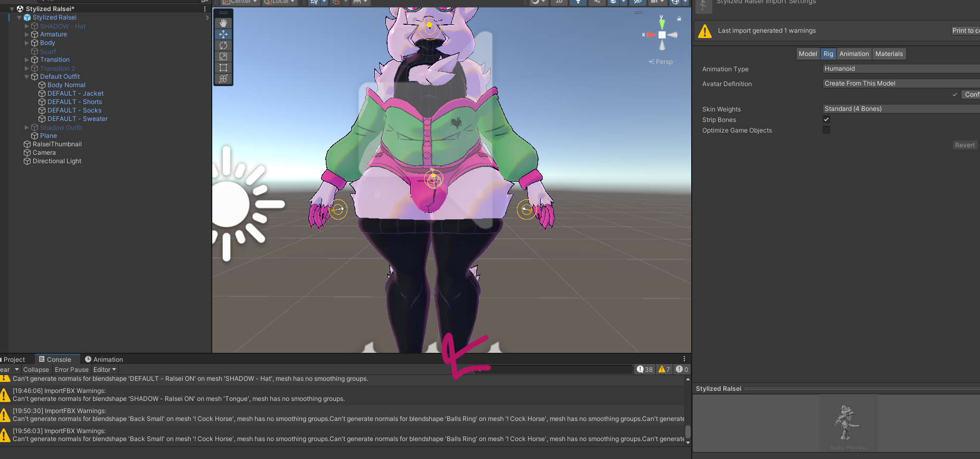Open the Animation import tab
The image size is (980, 459).
[x=854, y=54]
